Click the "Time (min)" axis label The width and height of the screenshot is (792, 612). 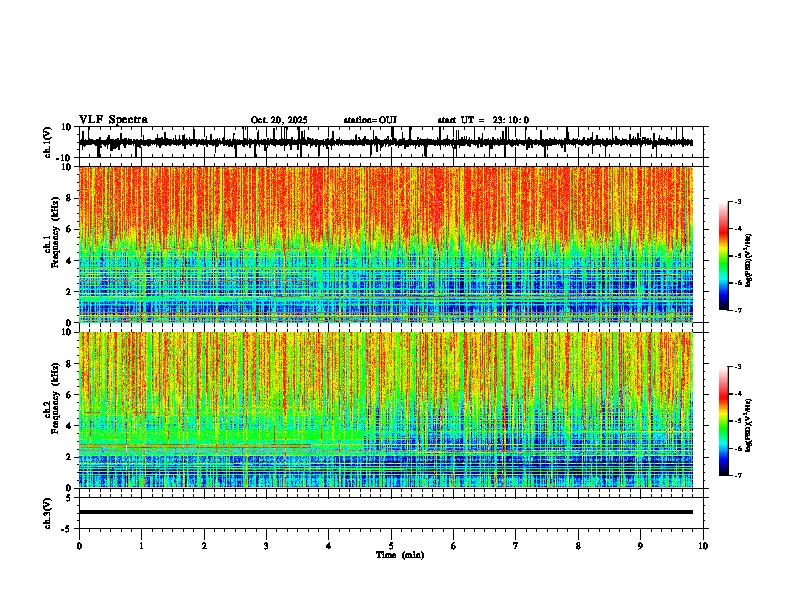(400, 555)
